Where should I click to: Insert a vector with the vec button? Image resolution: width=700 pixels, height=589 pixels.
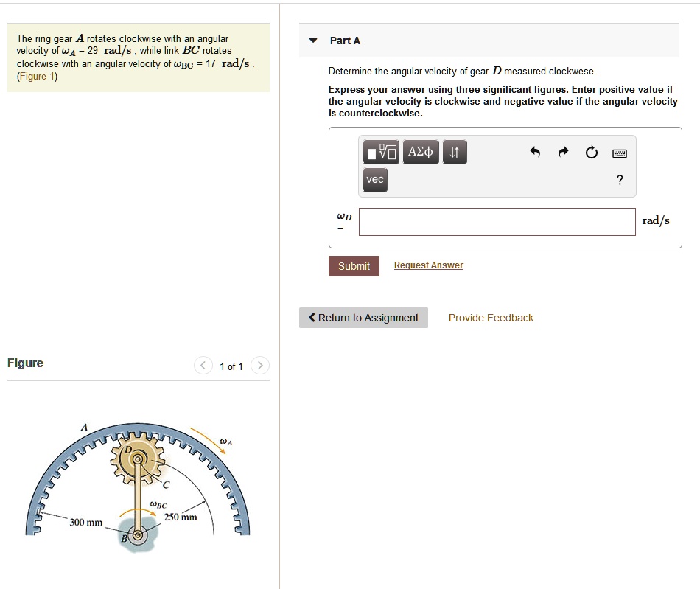coord(375,179)
